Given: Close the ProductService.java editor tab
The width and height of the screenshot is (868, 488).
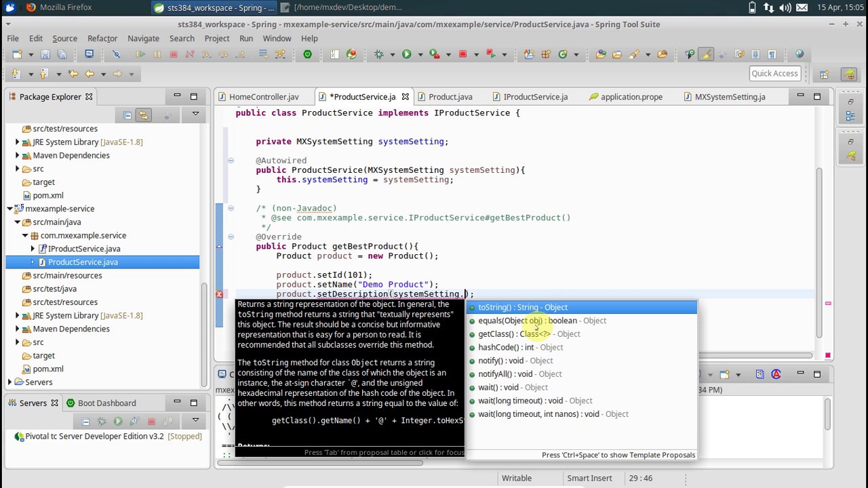Looking at the screenshot, I should 405,97.
